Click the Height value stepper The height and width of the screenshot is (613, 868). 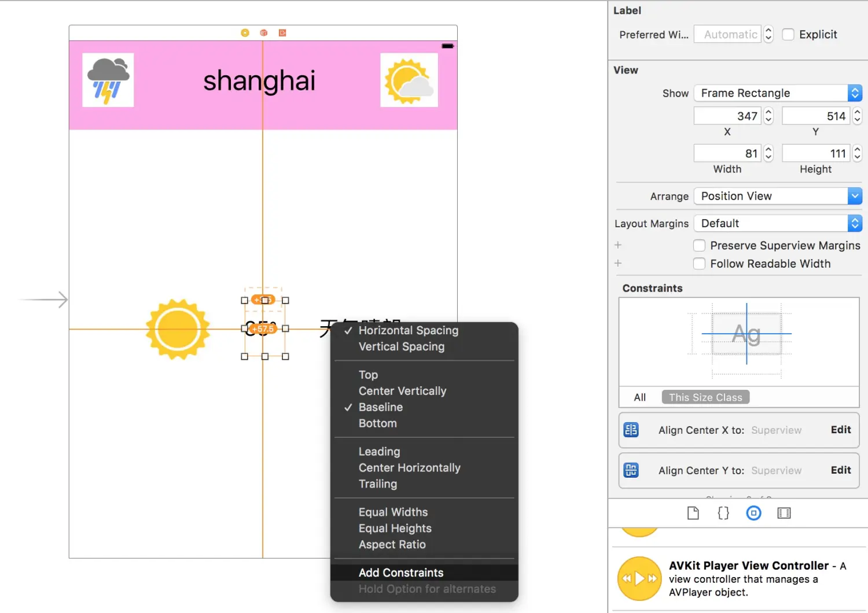[x=858, y=153]
